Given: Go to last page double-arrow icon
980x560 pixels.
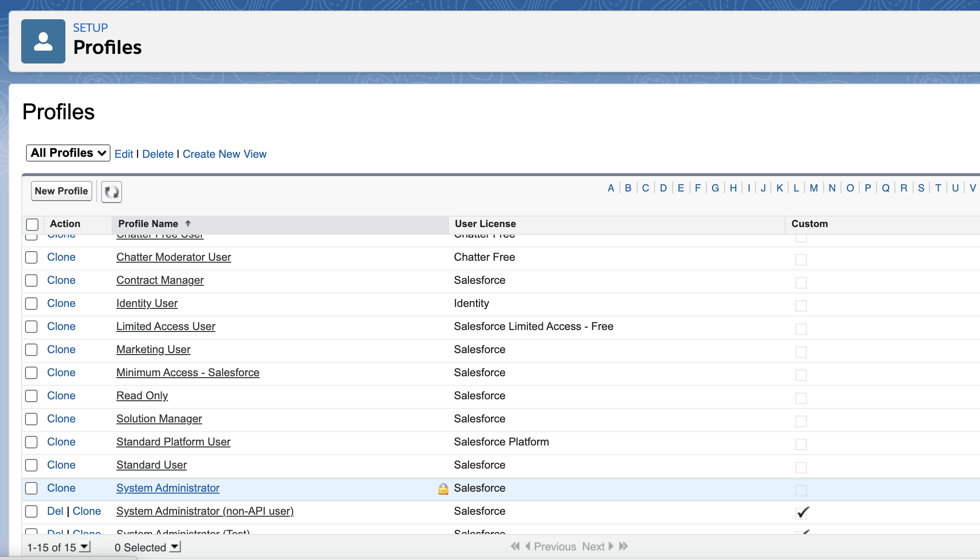Looking at the screenshot, I should click(x=624, y=546).
